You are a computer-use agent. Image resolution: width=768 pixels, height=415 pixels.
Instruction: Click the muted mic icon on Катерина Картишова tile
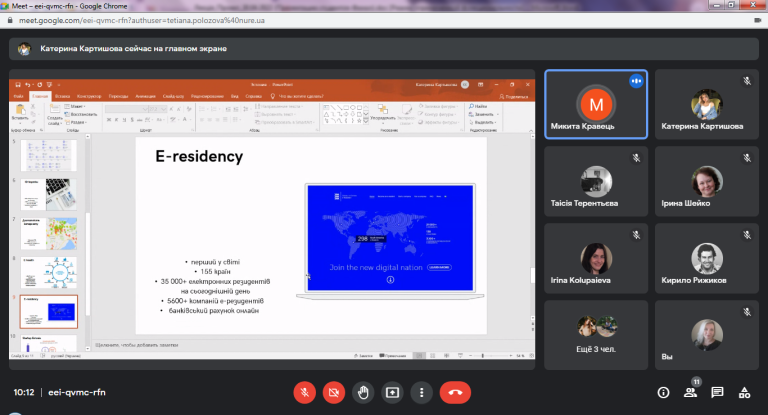click(746, 81)
